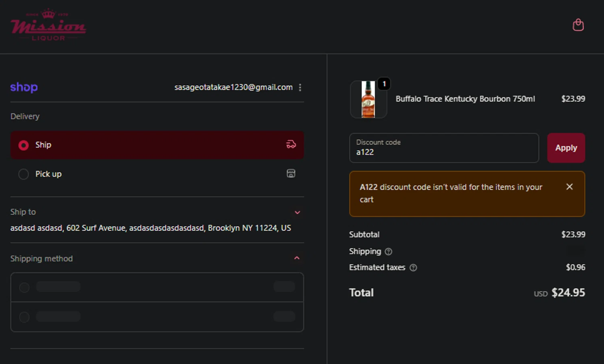The height and width of the screenshot is (364, 604).
Task: Click the Shop Pay logo
Action: [24, 87]
